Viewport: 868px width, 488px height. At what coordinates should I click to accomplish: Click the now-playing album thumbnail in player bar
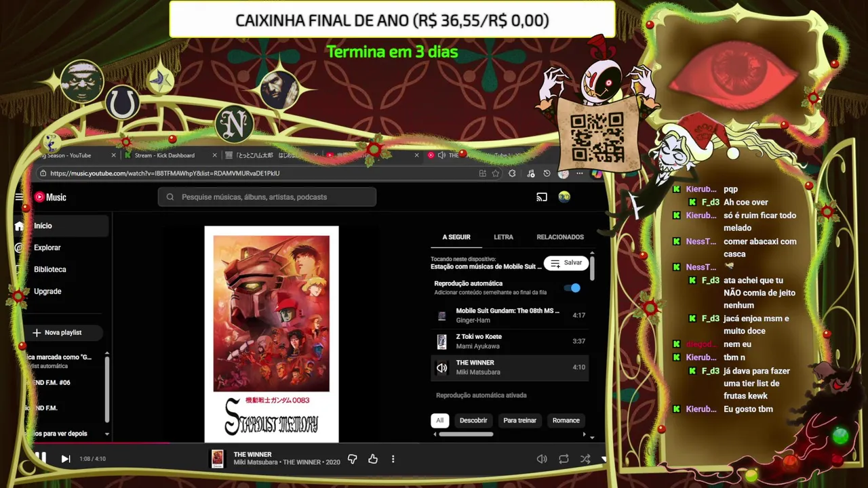coord(217,459)
